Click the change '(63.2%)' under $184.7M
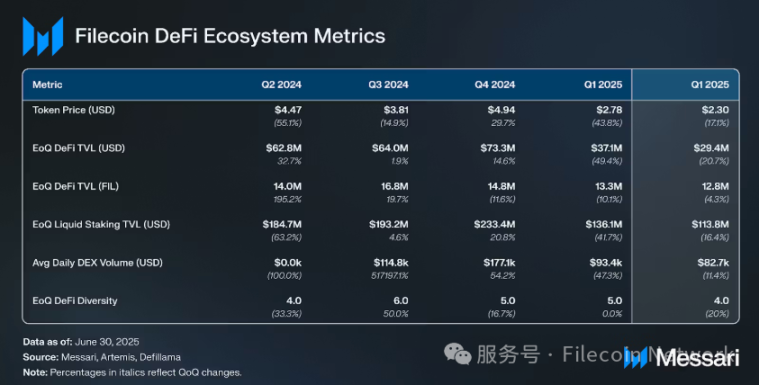The image size is (759, 385). [286, 238]
